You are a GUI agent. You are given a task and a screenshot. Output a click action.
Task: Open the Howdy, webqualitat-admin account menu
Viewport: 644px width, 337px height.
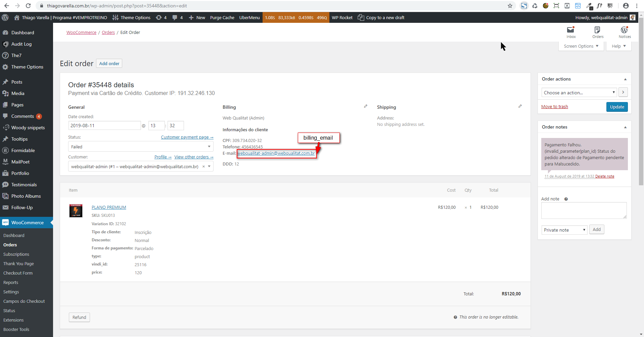coord(605,17)
